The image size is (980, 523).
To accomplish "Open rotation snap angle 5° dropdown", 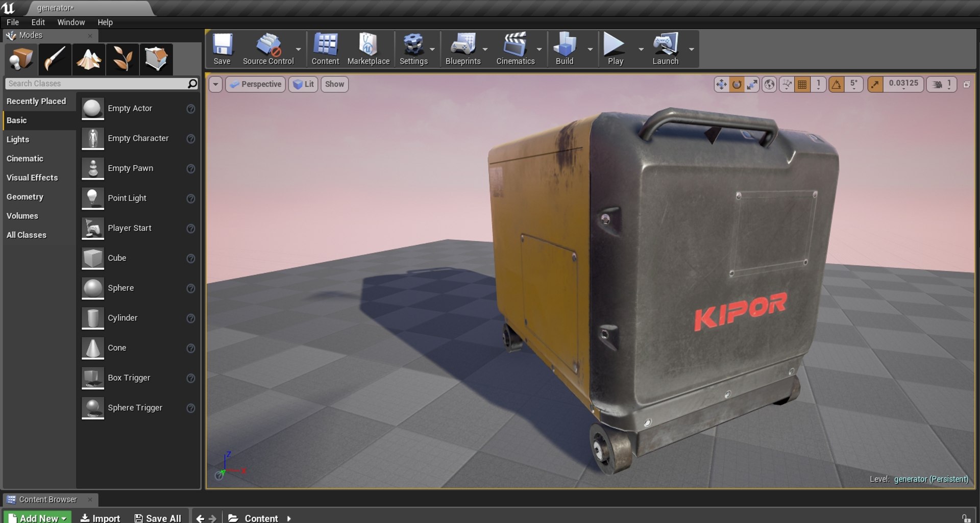I will tap(853, 85).
